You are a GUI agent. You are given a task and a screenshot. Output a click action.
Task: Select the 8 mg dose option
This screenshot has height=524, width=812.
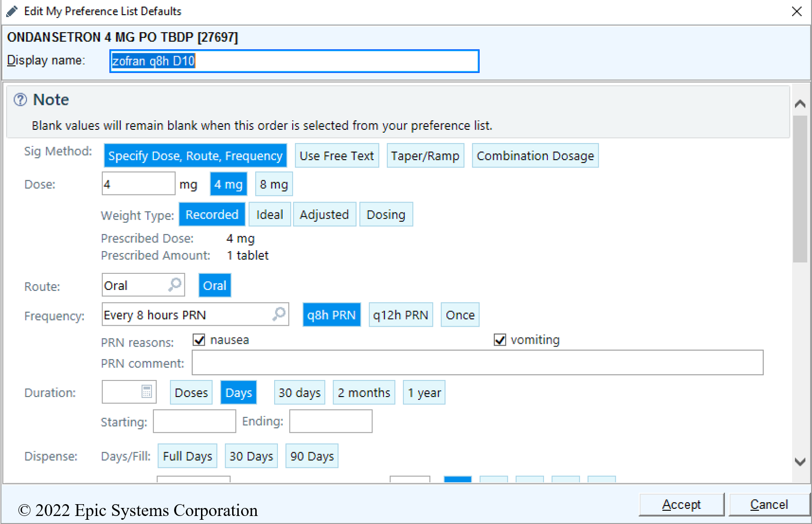click(x=274, y=185)
